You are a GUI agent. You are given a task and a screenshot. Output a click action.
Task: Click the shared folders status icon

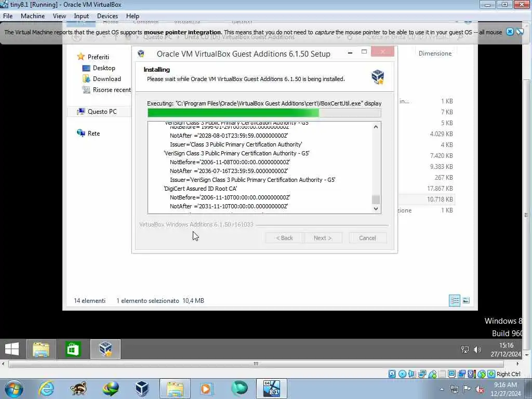[442, 374]
